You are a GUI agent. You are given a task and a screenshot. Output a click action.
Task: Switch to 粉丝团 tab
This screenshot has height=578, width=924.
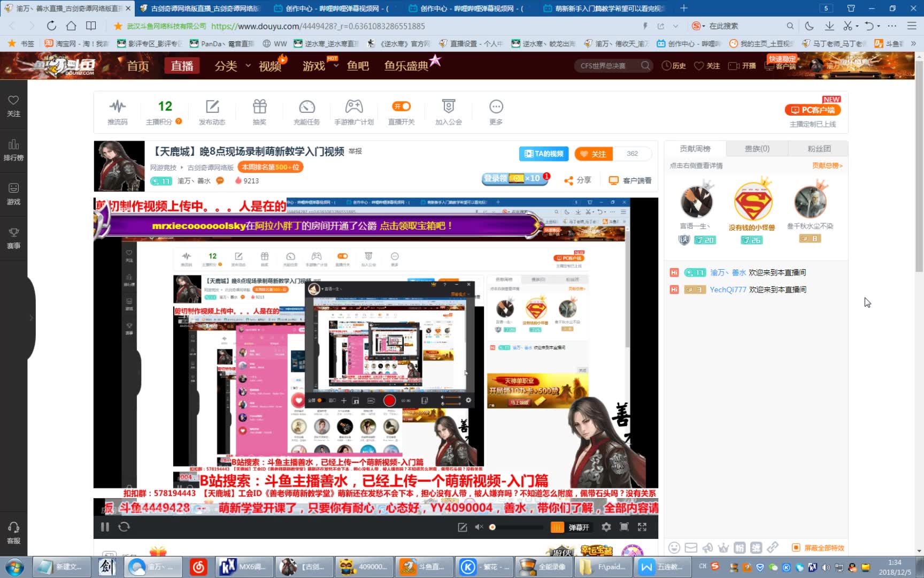click(x=819, y=148)
